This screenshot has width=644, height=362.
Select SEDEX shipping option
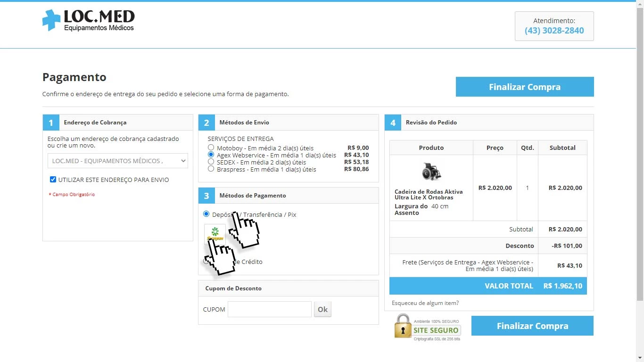211,162
